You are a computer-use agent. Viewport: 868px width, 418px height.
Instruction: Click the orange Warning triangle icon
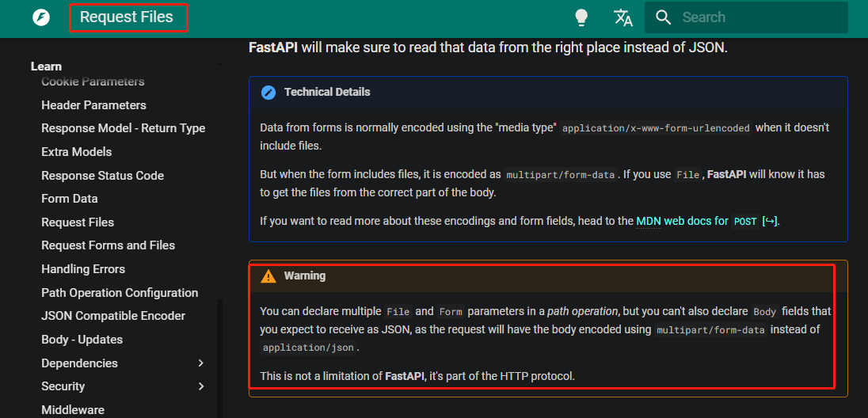pyautogui.click(x=268, y=275)
